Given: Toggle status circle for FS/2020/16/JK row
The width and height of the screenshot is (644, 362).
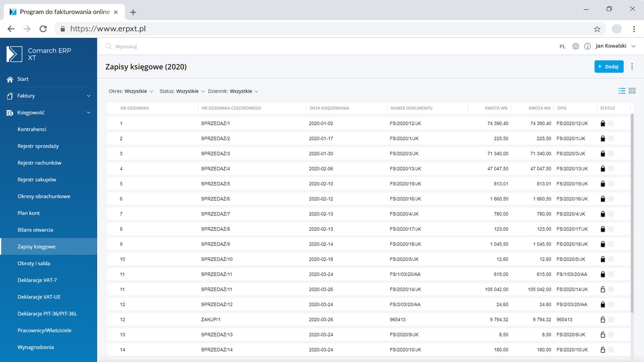Looking at the screenshot, I should click(611, 199).
